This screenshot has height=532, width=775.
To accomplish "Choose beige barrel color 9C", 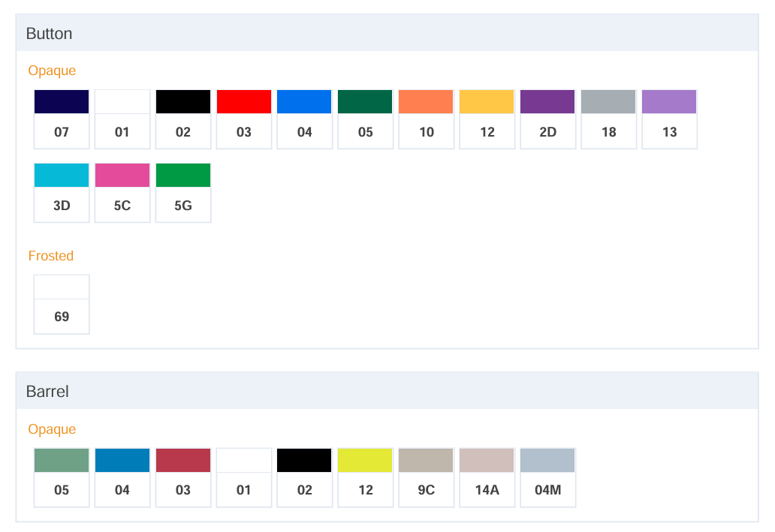I will (x=427, y=476).
